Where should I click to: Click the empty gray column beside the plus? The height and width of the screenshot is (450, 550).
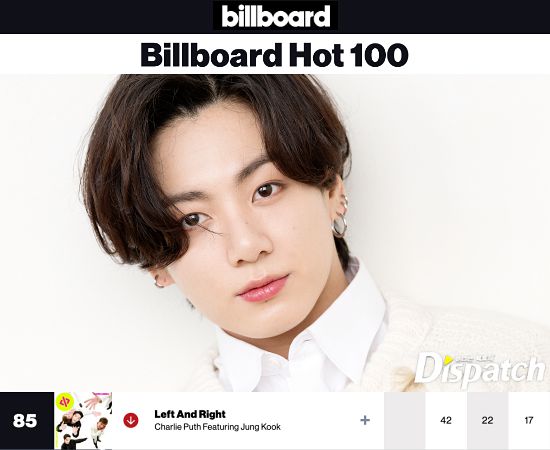405,420
